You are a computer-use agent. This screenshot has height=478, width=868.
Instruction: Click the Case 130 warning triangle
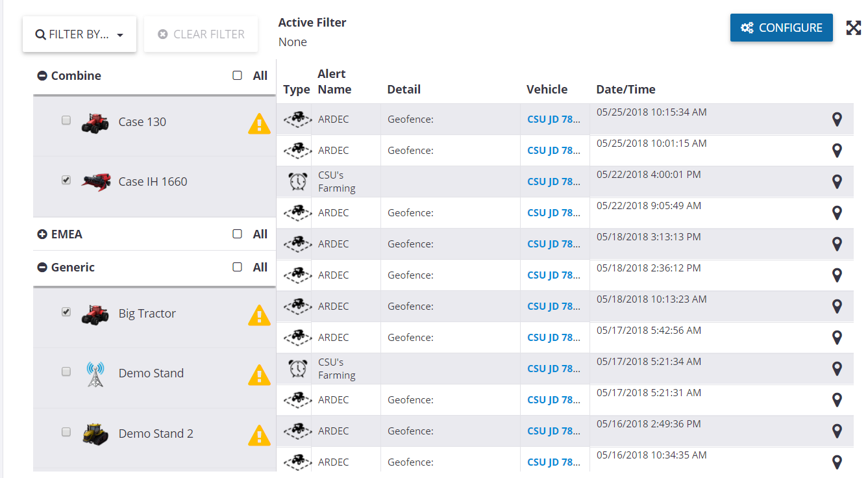(x=259, y=123)
